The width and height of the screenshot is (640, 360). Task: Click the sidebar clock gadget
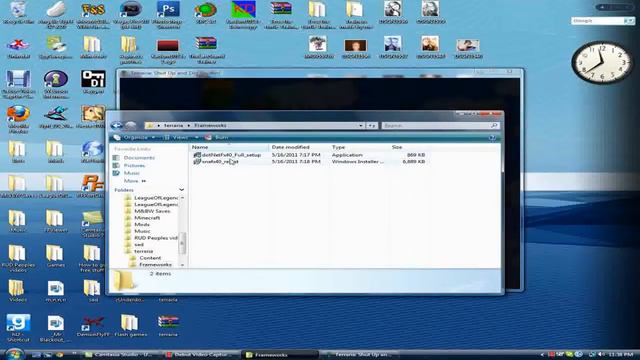point(602,62)
